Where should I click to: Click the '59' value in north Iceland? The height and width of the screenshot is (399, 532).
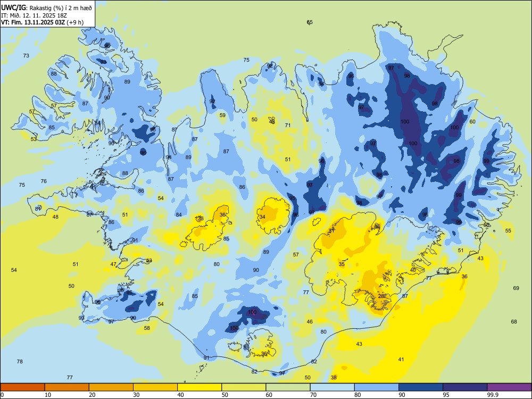tap(222, 115)
